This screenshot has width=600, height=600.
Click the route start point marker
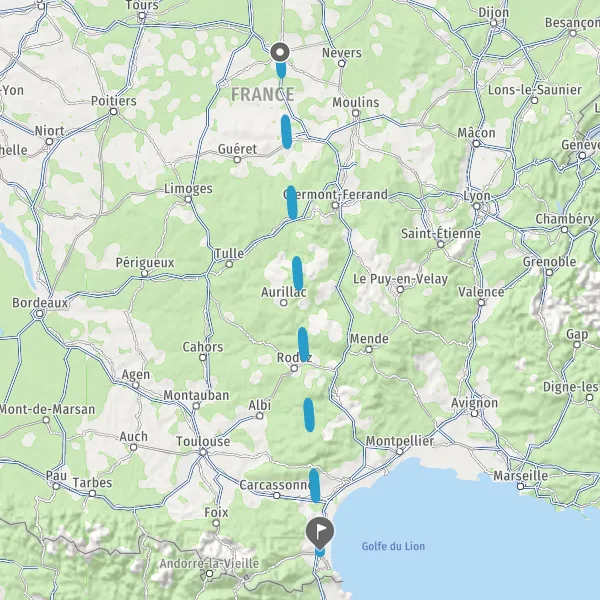click(280, 52)
